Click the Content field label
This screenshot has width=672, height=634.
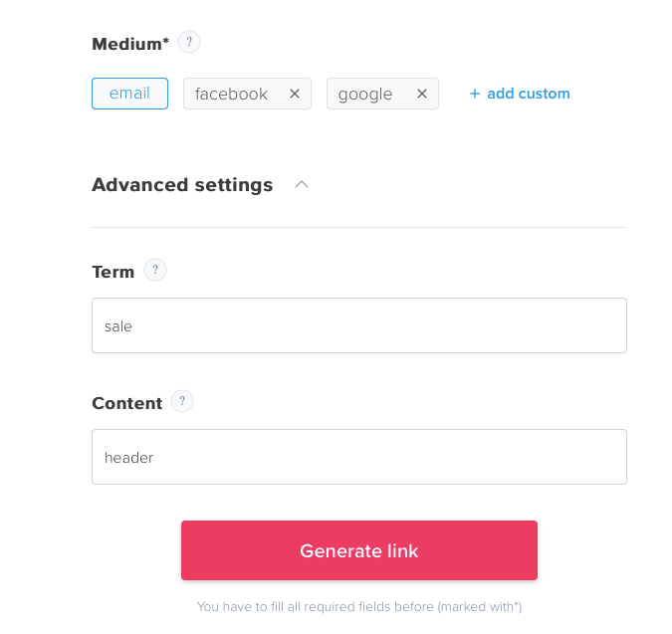click(126, 403)
